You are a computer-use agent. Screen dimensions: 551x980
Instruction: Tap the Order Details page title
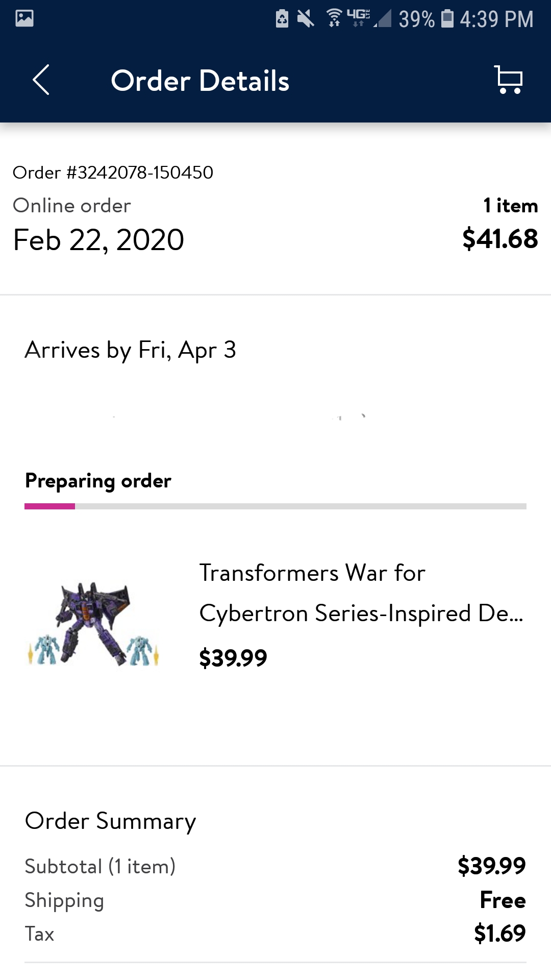click(200, 81)
